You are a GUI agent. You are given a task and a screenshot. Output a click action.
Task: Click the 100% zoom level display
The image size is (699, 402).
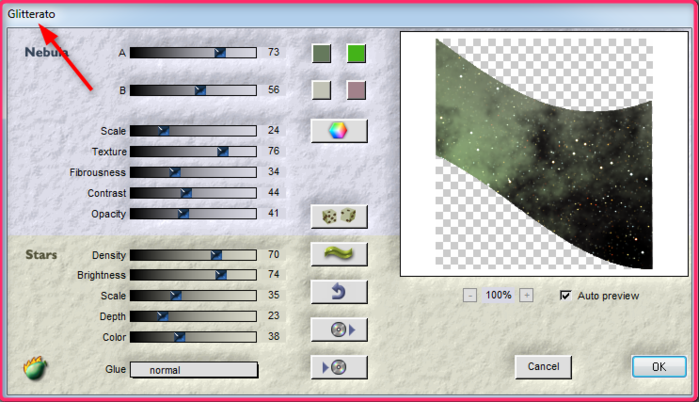coord(498,295)
